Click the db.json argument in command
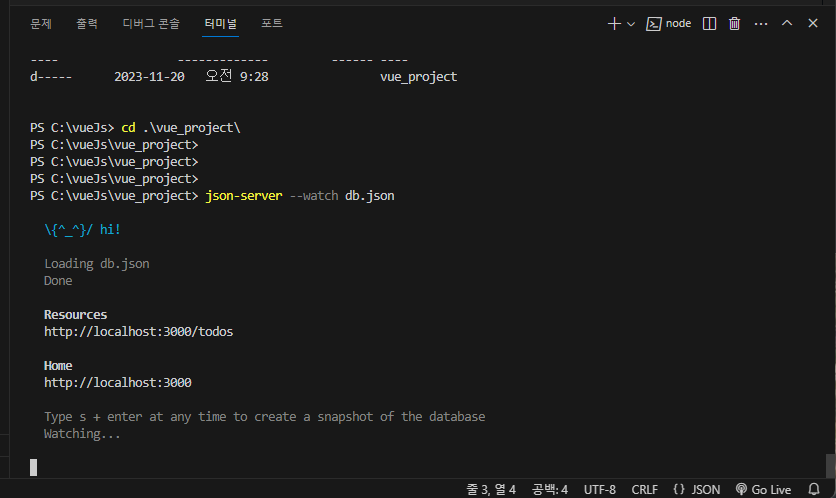This screenshot has height=498, width=836. (x=369, y=196)
